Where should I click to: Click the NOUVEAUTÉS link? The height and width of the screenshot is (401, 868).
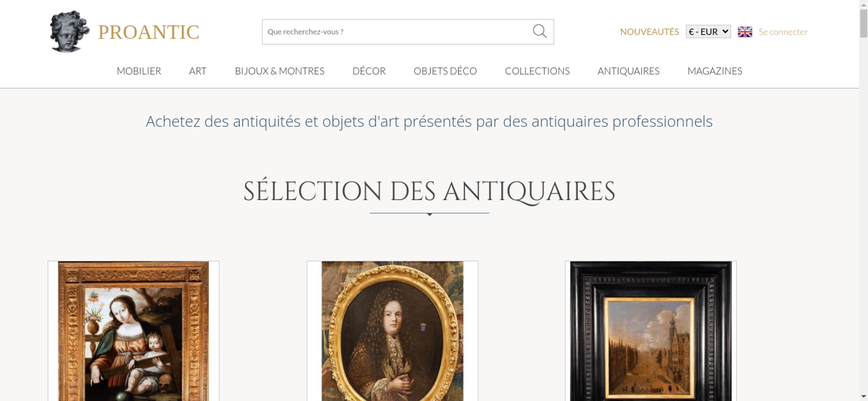click(649, 32)
